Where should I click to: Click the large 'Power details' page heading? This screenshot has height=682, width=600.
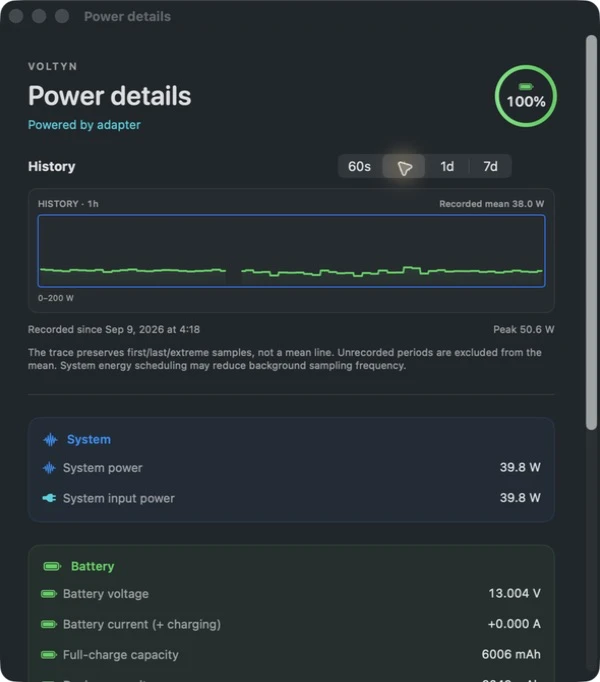click(110, 96)
